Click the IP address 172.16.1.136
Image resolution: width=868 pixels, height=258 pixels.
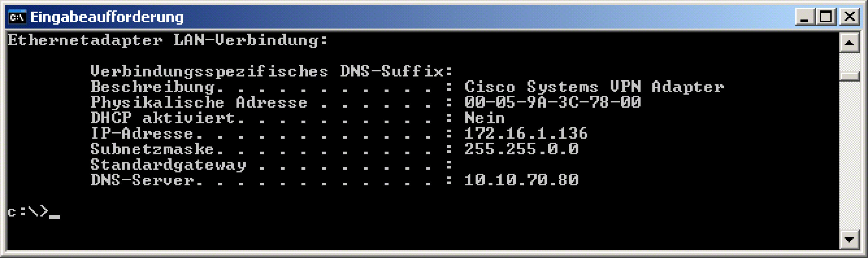[x=526, y=133]
